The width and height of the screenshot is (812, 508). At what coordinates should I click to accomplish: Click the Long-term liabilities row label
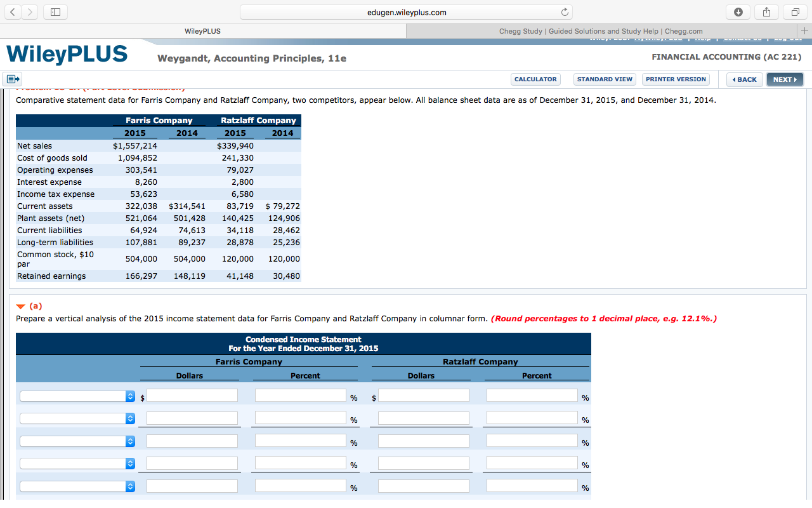click(x=55, y=243)
